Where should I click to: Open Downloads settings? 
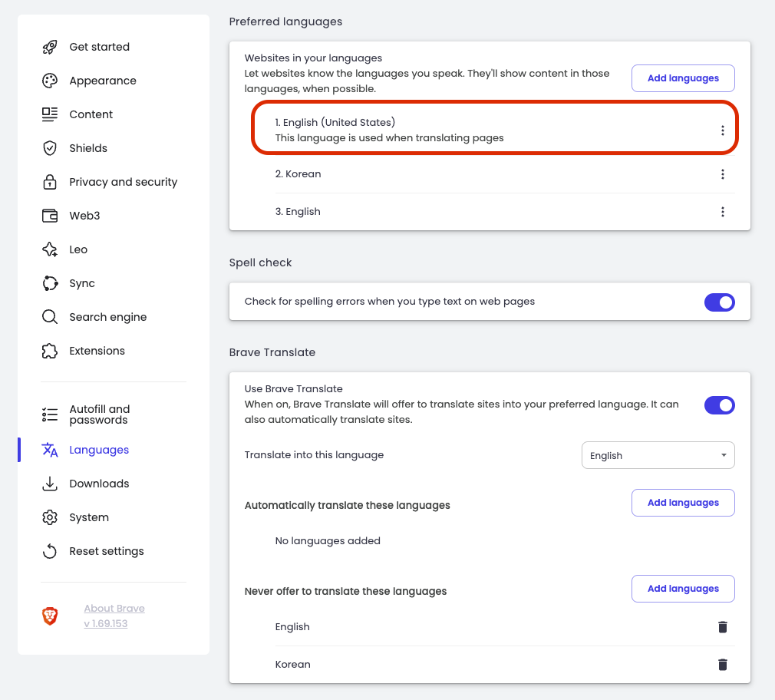[x=99, y=484]
